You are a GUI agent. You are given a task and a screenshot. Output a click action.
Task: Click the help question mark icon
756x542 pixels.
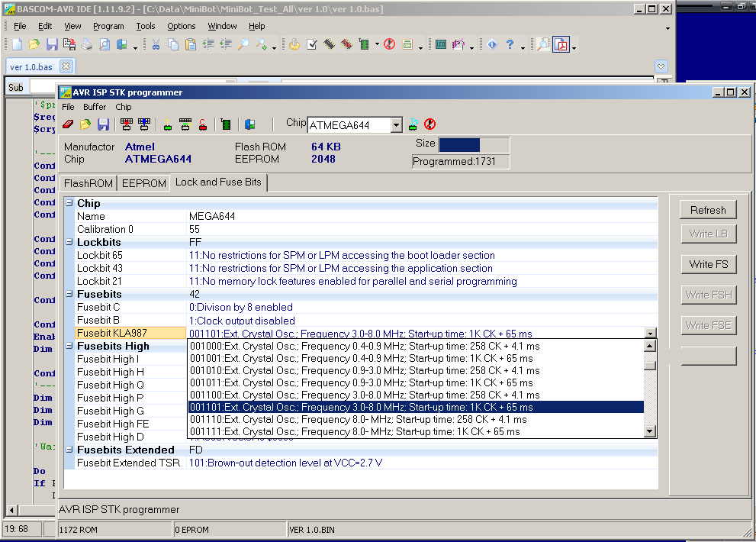510,44
